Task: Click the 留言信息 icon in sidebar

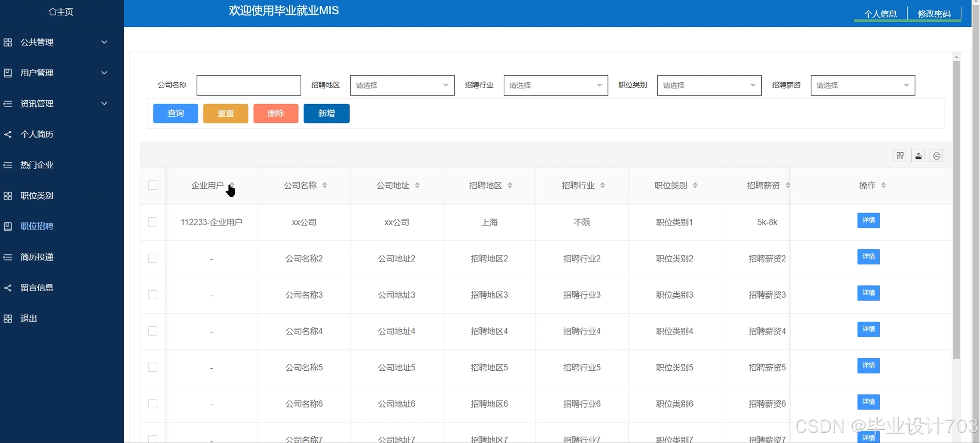Action: coord(8,288)
